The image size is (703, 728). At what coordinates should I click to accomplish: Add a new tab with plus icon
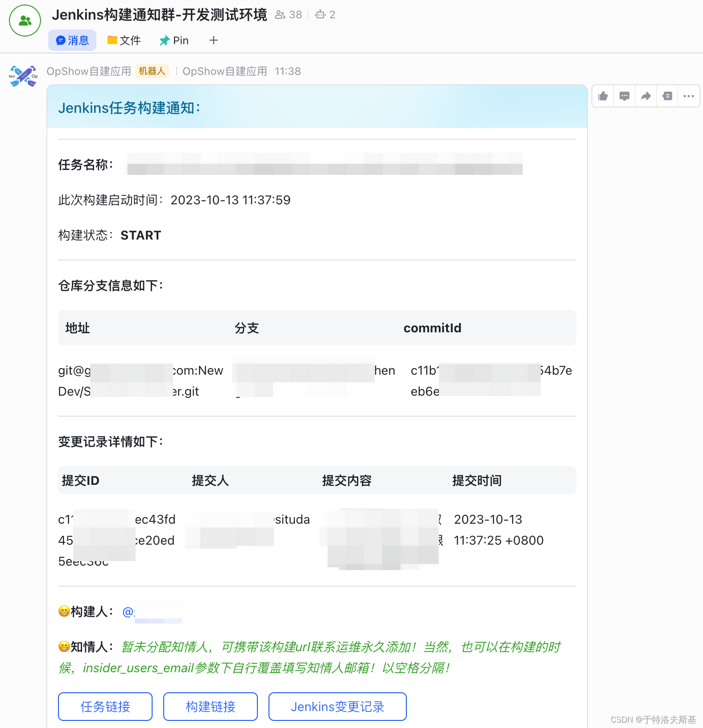point(214,41)
